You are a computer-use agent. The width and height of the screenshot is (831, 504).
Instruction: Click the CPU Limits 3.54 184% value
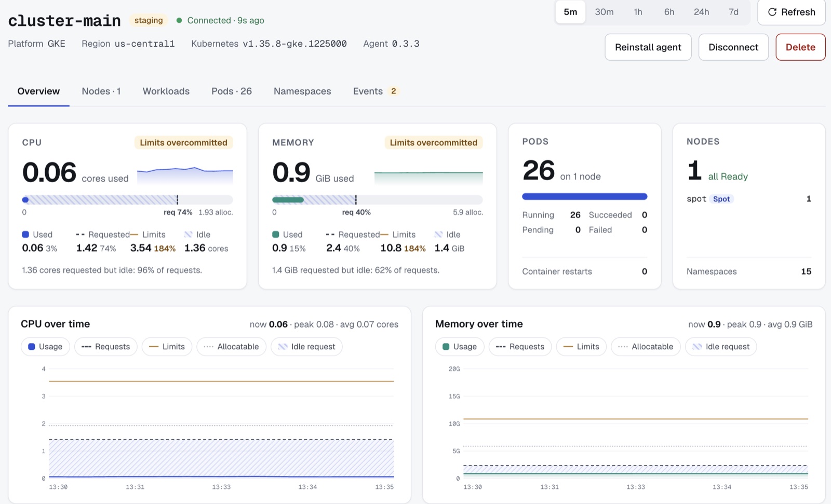point(153,248)
